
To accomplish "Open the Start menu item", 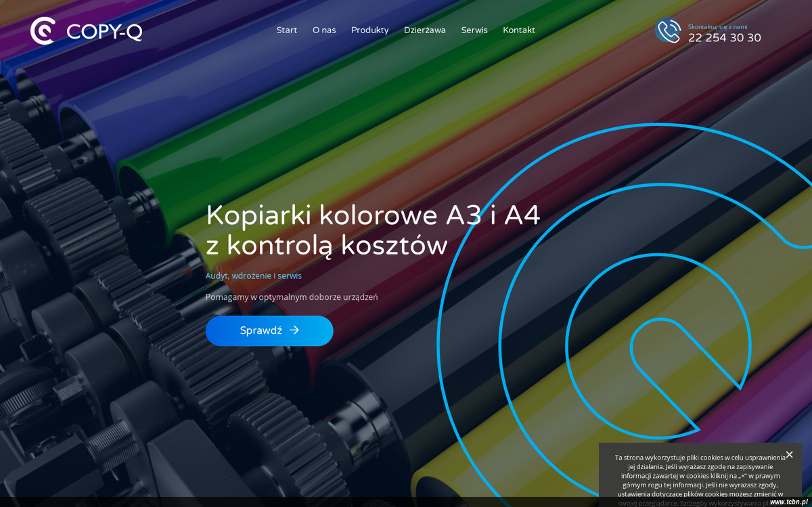I will (287, 30).
